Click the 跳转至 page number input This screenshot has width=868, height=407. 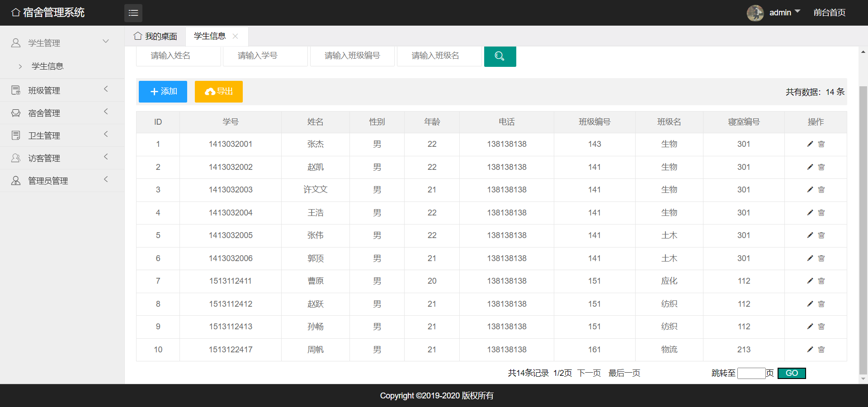point(751,373)
